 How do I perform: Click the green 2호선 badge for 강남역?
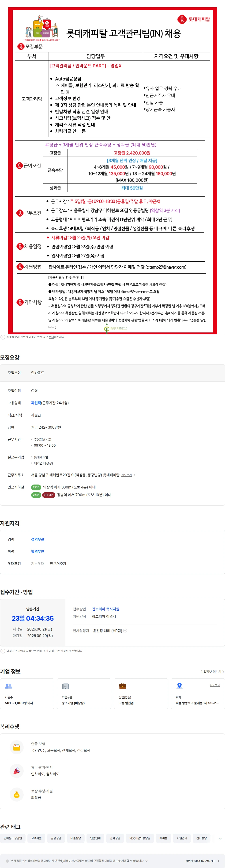point(36,495)
